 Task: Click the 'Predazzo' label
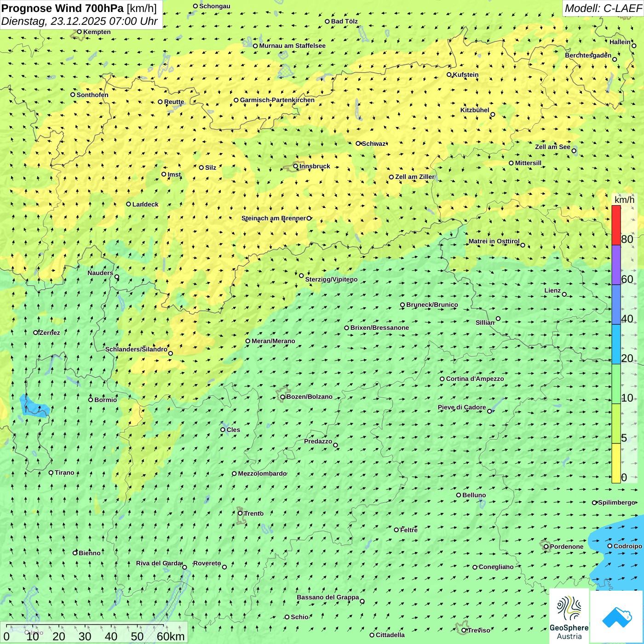318,442
